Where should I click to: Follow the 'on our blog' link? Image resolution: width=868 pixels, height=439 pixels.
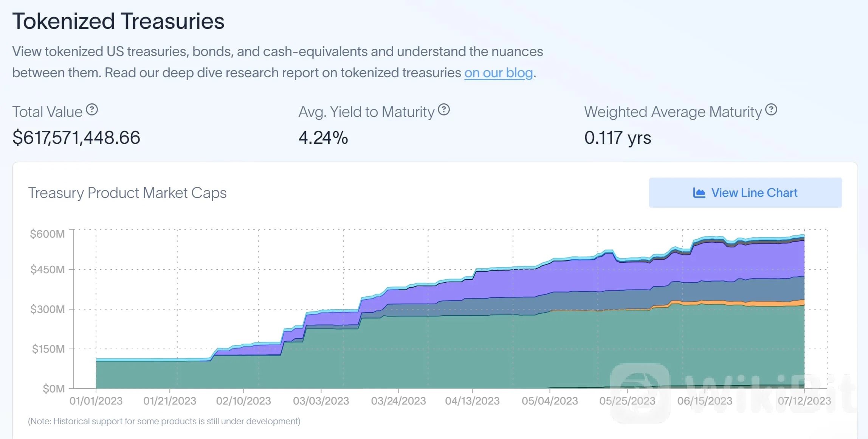coord(498,73)
